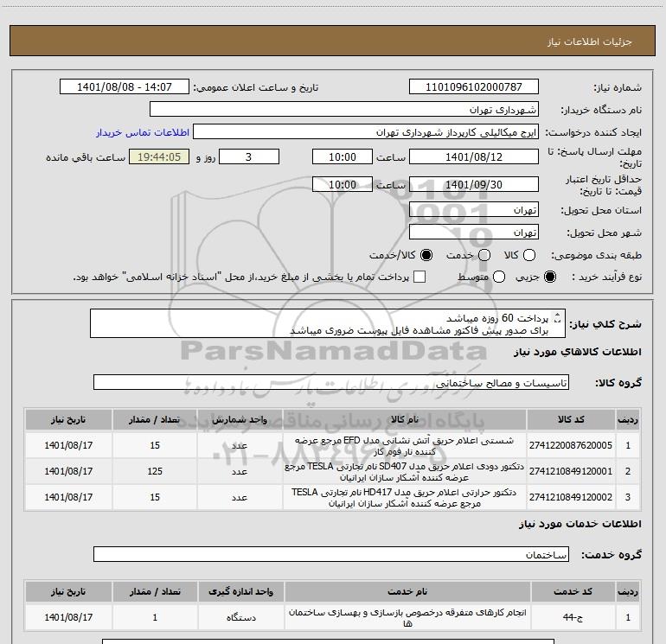Select the کالا radio button

pos(529,255)
